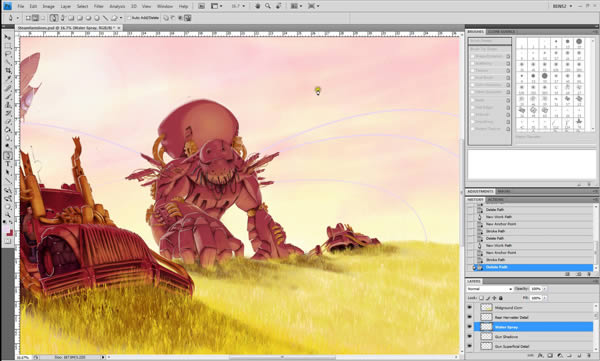Image resolution: width=600 pixels, height=361 pixels.
Task: Open the Window menu
Action: point(165,6)
